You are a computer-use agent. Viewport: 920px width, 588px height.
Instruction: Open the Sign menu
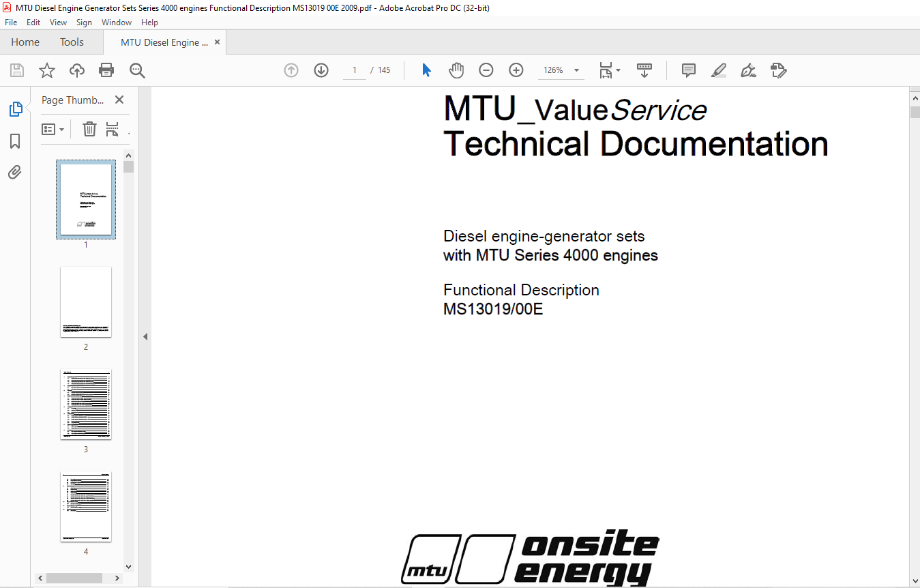click(x=84, y=23)
